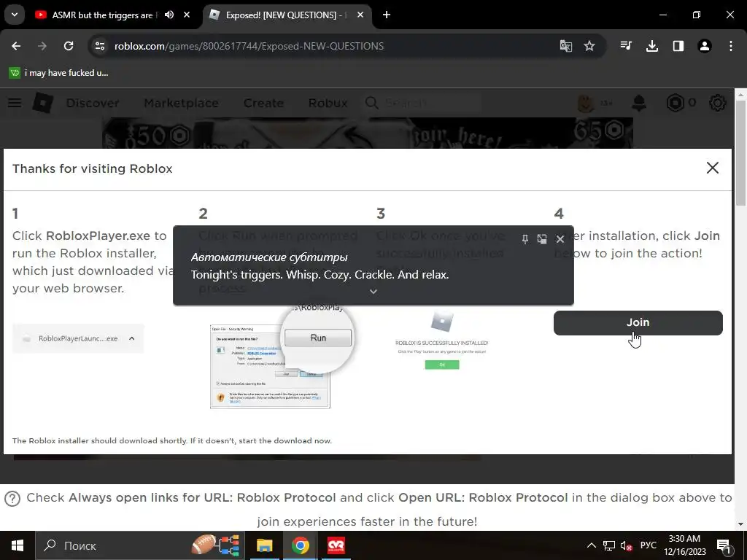Open the media controls icon
747x560 pixels.
[626, 46]
